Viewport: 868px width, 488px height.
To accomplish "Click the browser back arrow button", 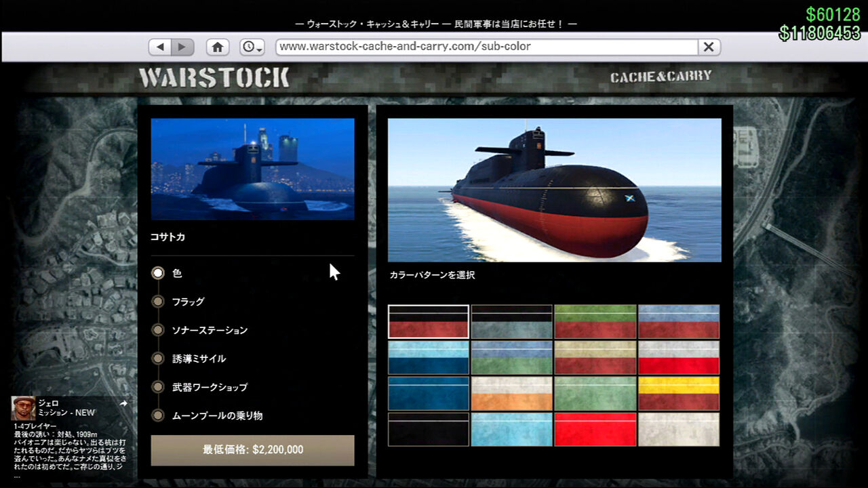I will [x=160, y=47].
